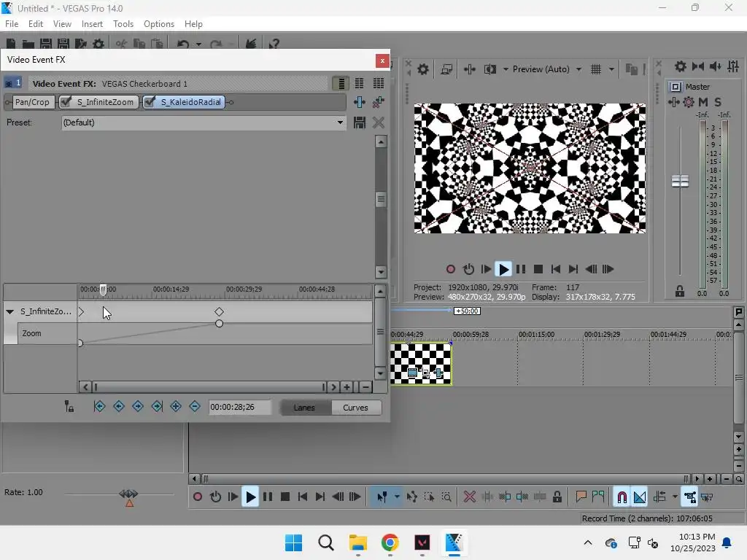The height and width of the screenshot is (560, 747).
Task: Open the Tools menu
Action: pyautogui.click(x=123, y=24)
